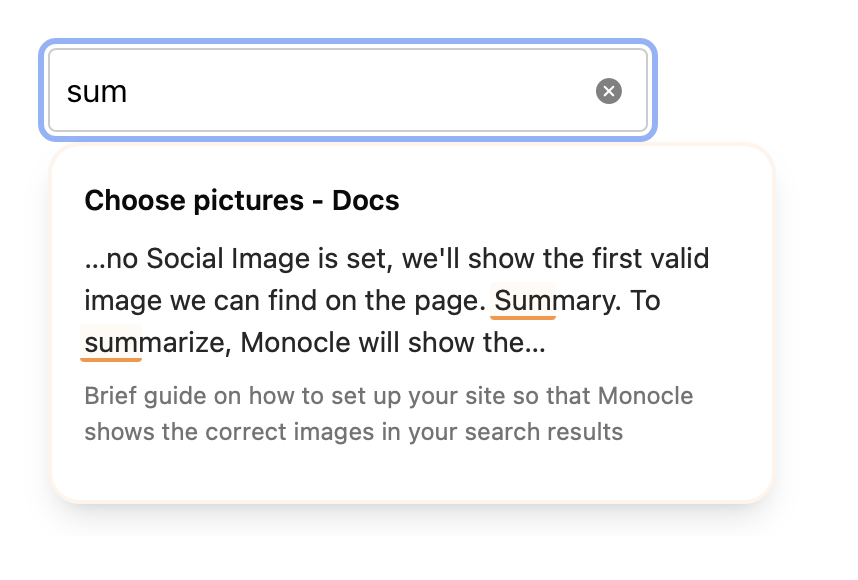The height and width of the screenshot is (580, 858).
Task: Click "image we can find on the page" text
Action: tap(286, 300)
